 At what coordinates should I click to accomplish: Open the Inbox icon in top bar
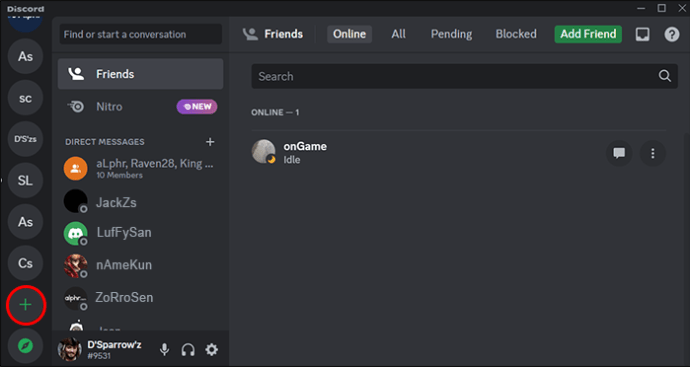pyautogui.click(x=642, y=34)
